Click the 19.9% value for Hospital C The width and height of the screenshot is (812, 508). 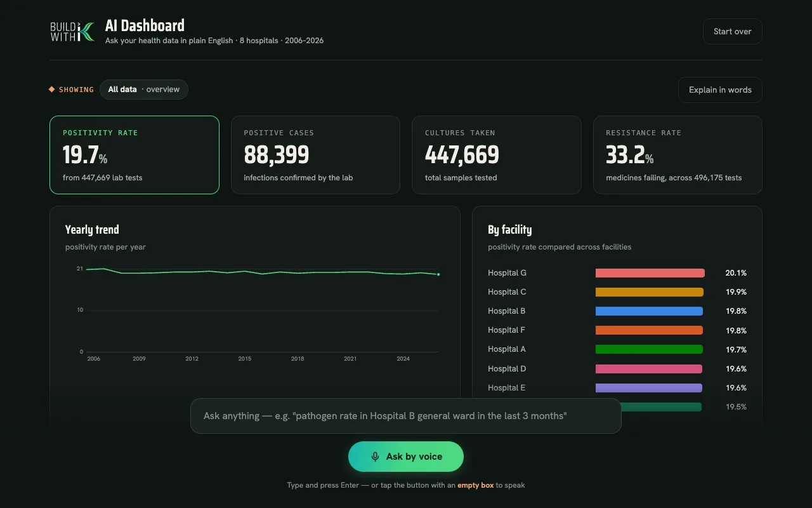coord(736,292)
